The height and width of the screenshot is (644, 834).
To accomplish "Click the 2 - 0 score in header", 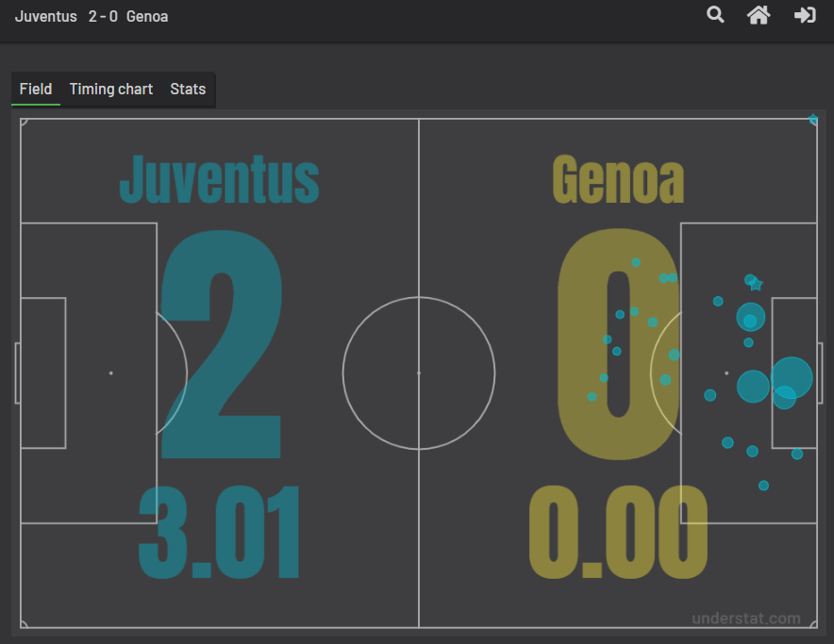I will click(103, 16).
